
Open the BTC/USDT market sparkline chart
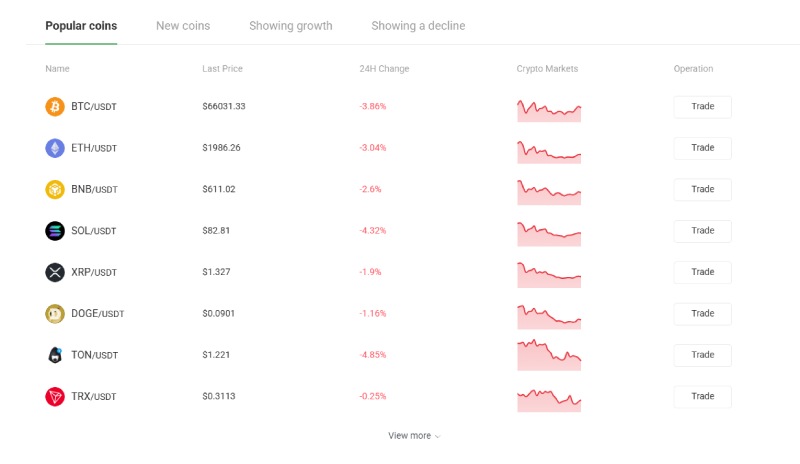pyautogui.click(x=549, y=109)
